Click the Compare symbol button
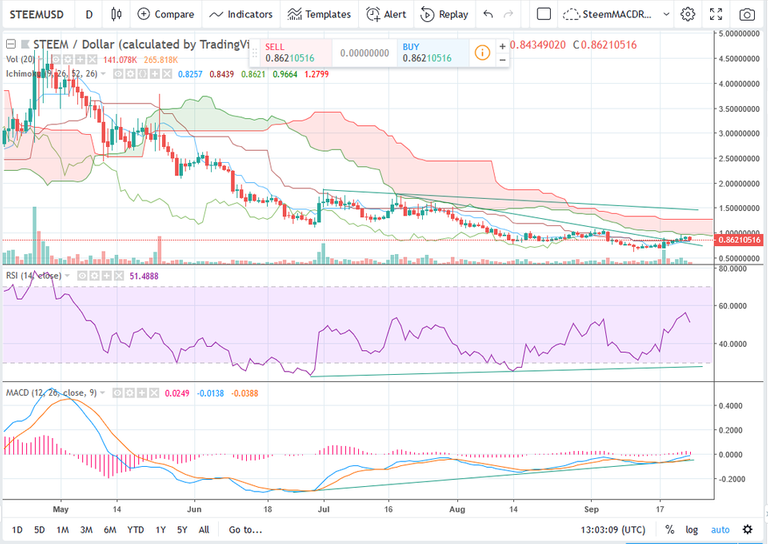This screenshot has width=768, height=544. 166,14
